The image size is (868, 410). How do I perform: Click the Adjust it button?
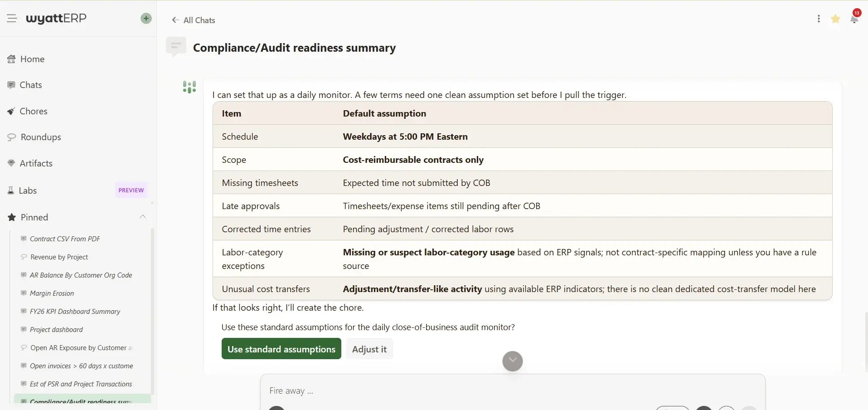tap(369, 349)
